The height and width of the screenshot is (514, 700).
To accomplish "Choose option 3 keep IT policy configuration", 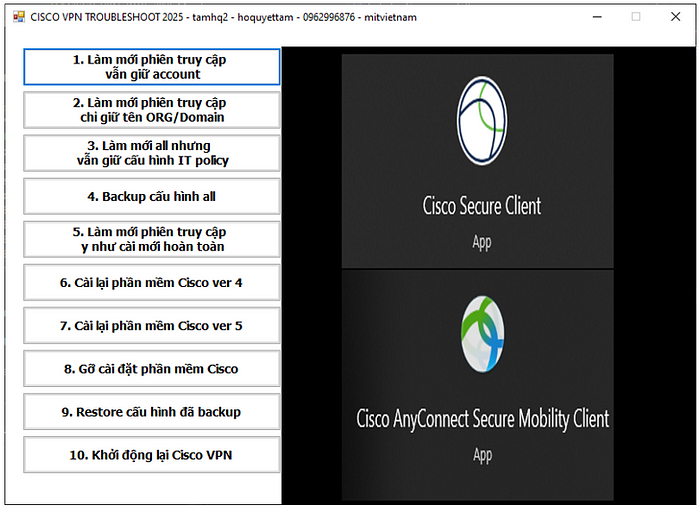I will point(152,153).
